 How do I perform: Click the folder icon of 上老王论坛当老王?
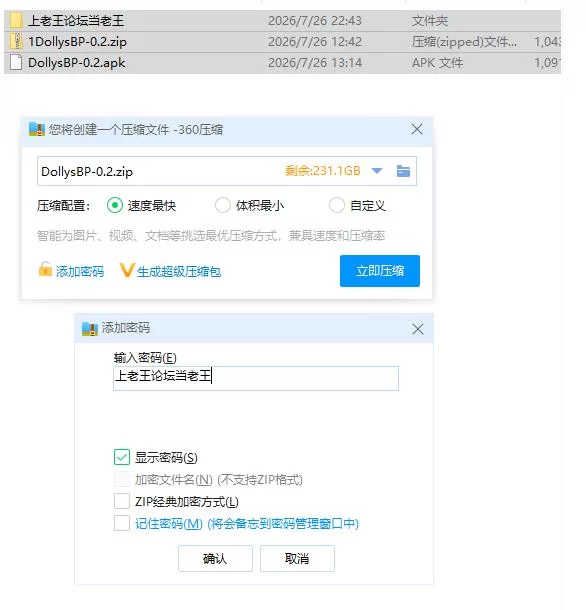[x=16, y=21]
